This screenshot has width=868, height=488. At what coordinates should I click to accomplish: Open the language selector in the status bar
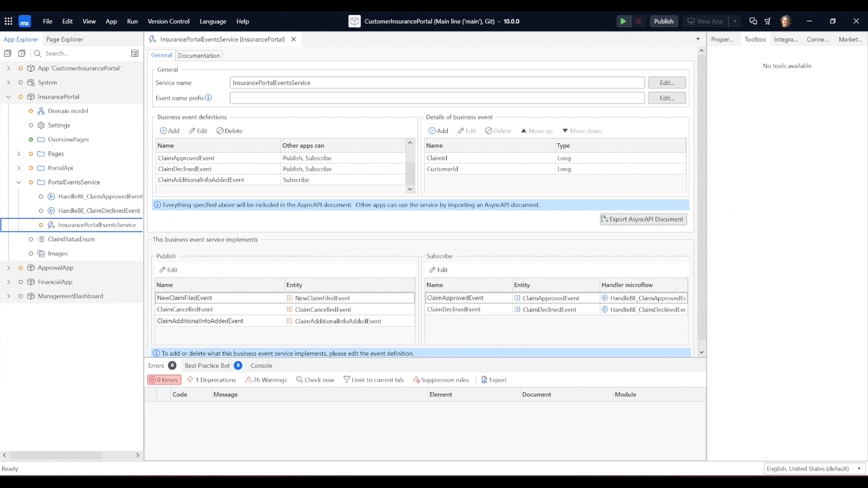(812, 468)
